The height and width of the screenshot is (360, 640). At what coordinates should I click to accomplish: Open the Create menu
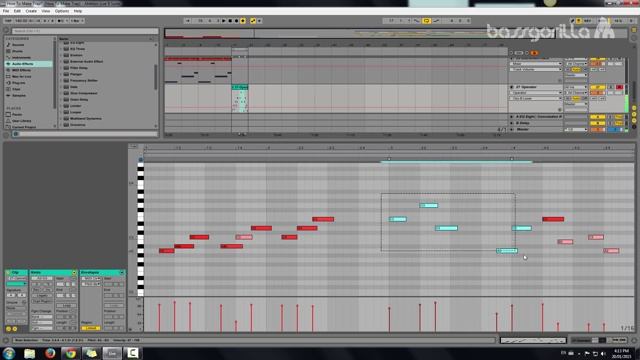point(31,11)
